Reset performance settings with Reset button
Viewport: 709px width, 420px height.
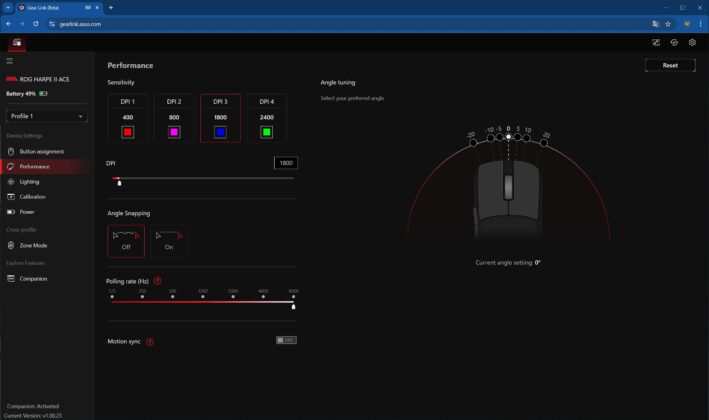670,65
